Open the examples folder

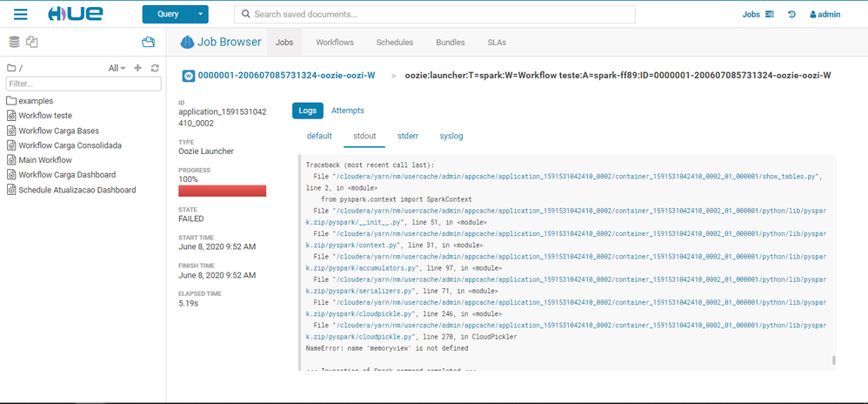coord(36,101)
